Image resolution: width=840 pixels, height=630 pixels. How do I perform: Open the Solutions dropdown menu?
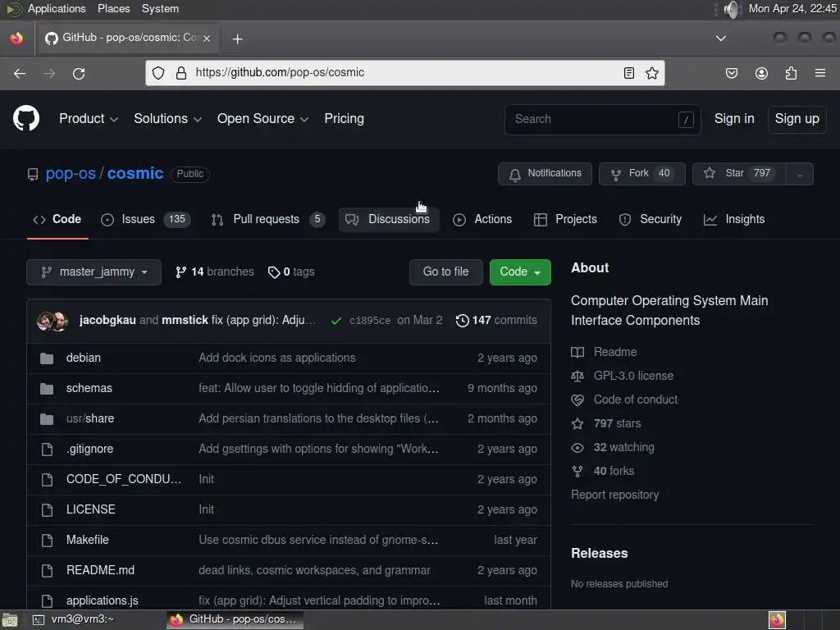(167, 119)
